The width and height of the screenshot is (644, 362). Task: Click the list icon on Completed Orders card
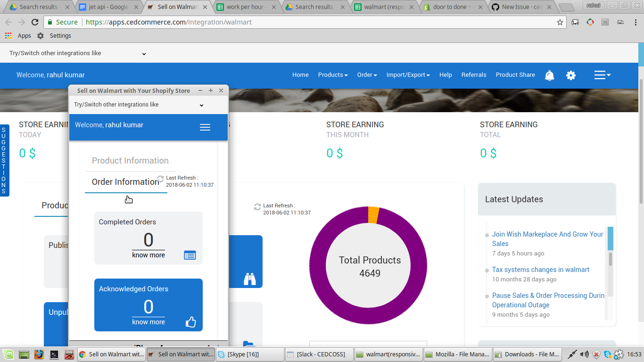click(x=190, y=255)
